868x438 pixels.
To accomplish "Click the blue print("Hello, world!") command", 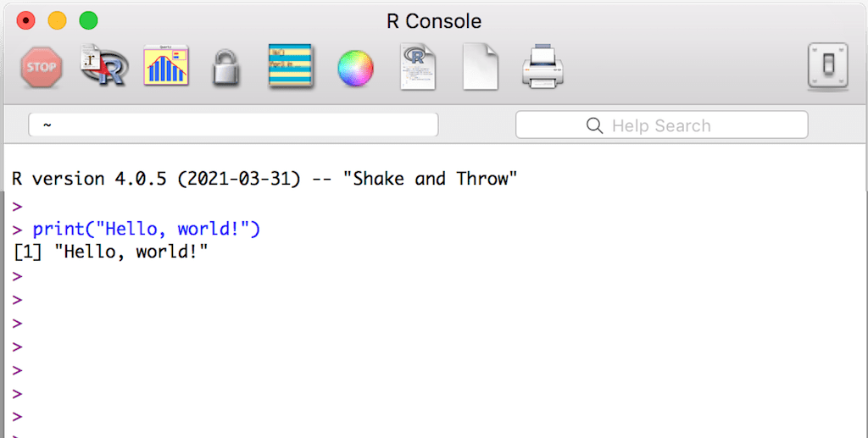I will (146, 229).
